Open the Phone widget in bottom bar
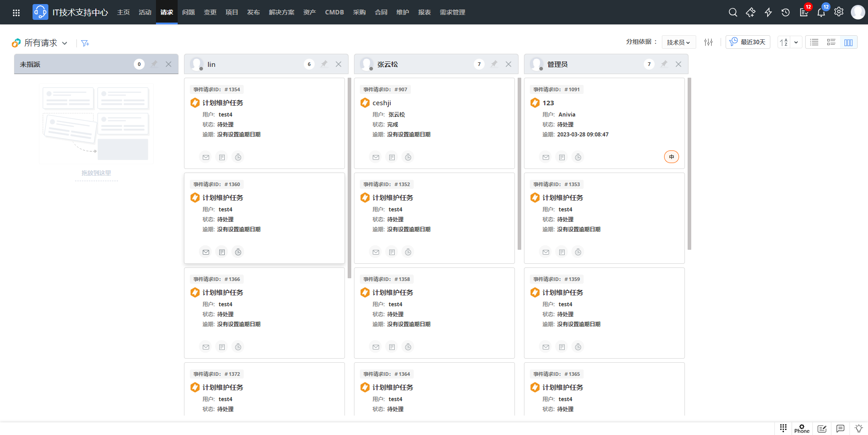868x435 pixels. [x=802, y=429]
